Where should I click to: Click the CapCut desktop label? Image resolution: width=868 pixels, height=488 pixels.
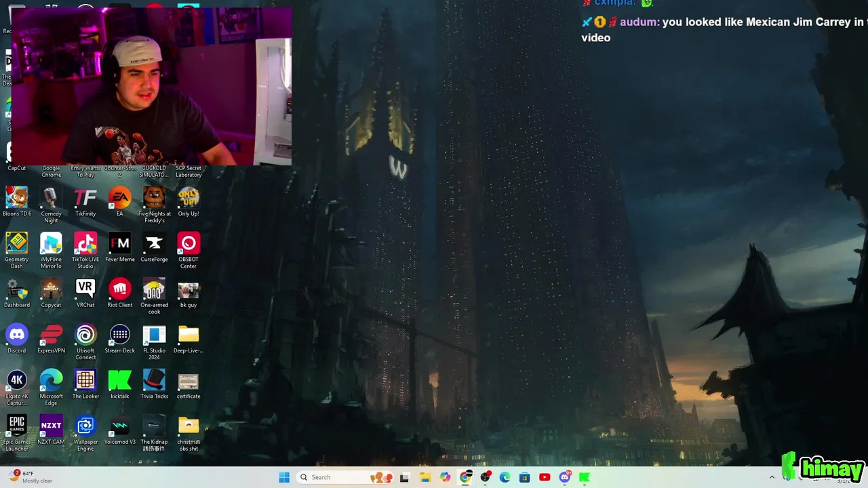17,168
